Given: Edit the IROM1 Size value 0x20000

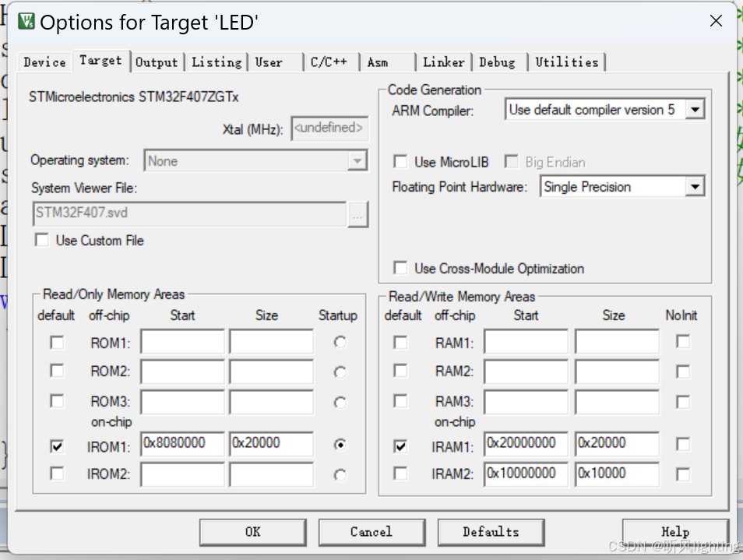Looking at the screenshot, I should 272,444.
